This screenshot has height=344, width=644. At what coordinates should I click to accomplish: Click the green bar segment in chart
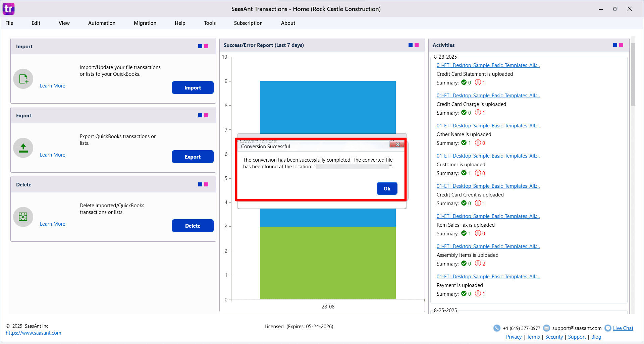point(328,263)
